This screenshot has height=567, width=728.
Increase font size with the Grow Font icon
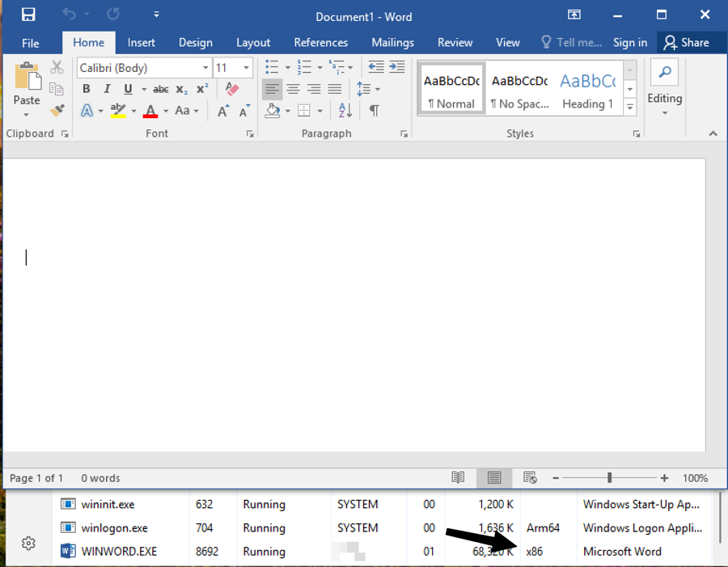tap(223, 111)
